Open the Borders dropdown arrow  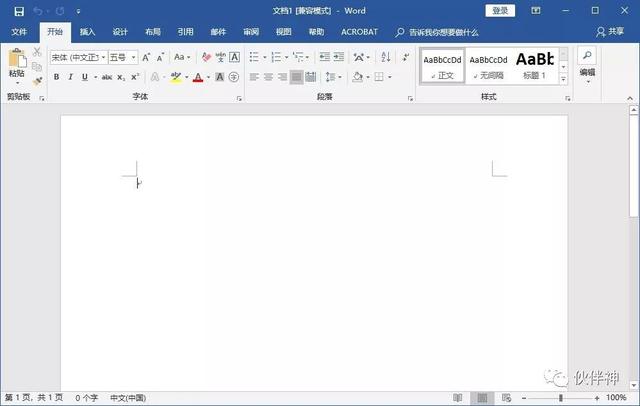[390, 77]
